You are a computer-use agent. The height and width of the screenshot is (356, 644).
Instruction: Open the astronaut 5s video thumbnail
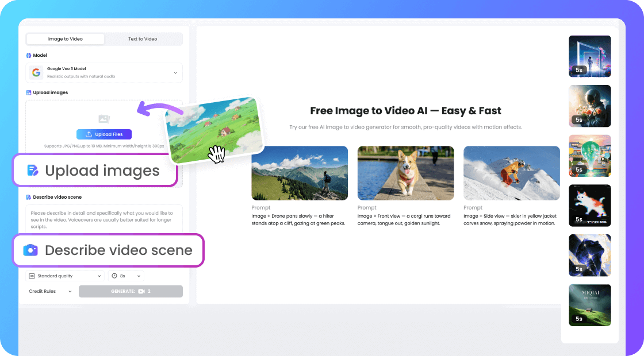point(589,106)
